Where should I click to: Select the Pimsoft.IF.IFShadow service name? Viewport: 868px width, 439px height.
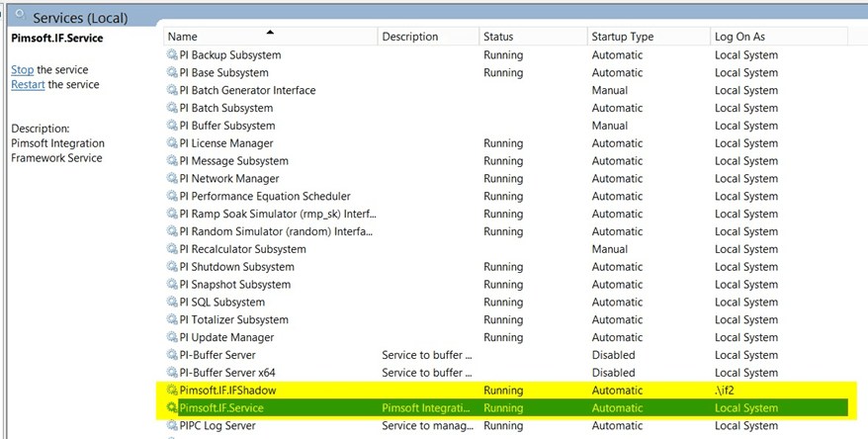[x=227, y=391]
